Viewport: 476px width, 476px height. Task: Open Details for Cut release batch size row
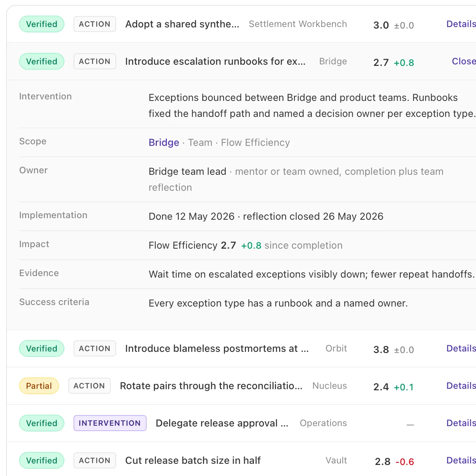461,460
